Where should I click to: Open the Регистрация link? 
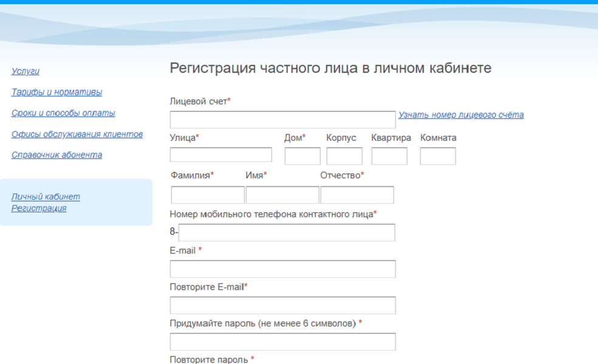(39, 209)
